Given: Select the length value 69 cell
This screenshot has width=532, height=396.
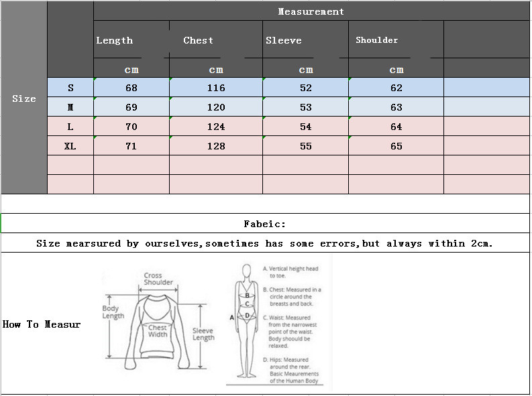Looking at the screenshot, I should point(131,107).
